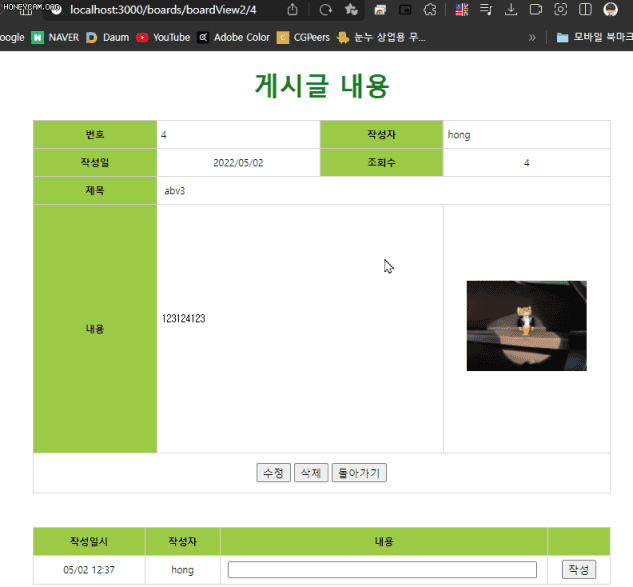Click the tab/window icon next to downloads
Image resolution: width=633 pixels, height=587 pixels.
coord(536,9)
